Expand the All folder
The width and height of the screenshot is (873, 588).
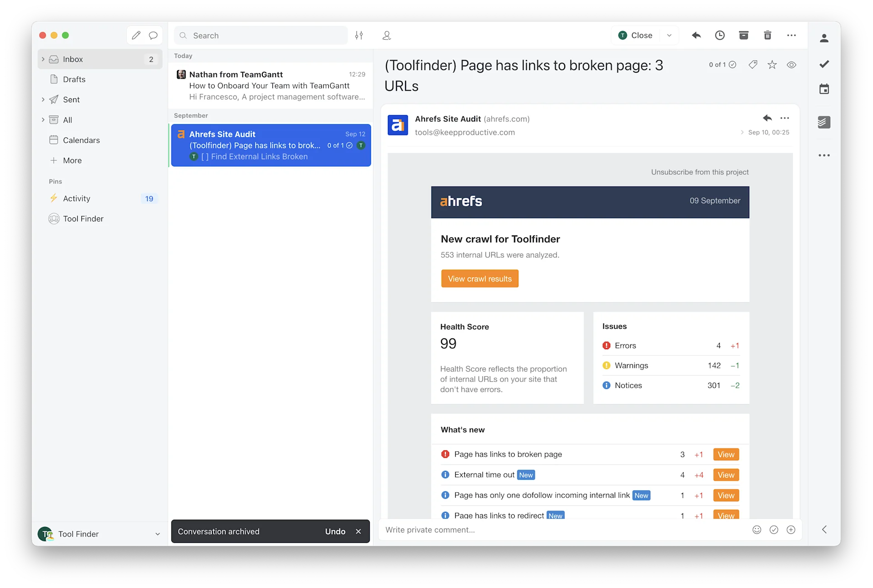tap(43, 120)
